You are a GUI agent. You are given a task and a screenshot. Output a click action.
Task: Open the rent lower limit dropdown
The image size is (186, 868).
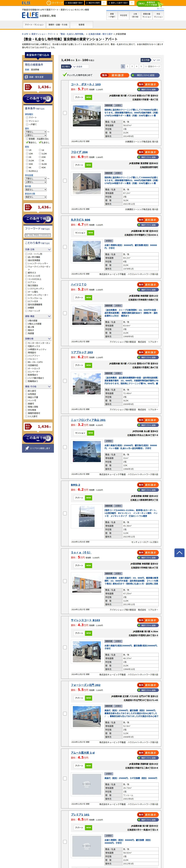click(x=36, y=132)
